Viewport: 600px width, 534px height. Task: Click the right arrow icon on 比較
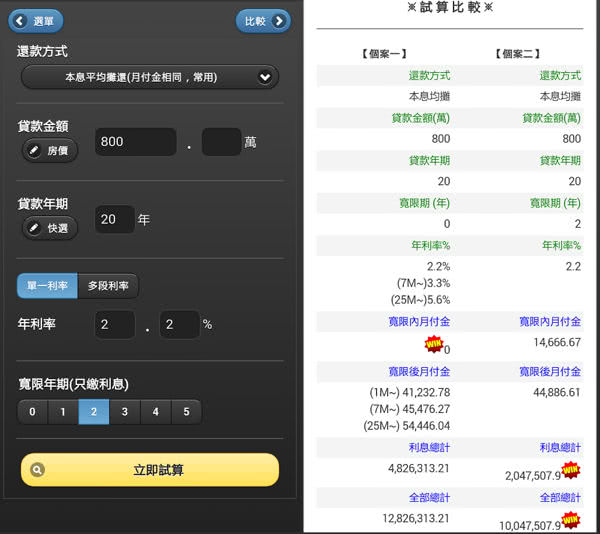pyautogui.click(x=279, y=21)
